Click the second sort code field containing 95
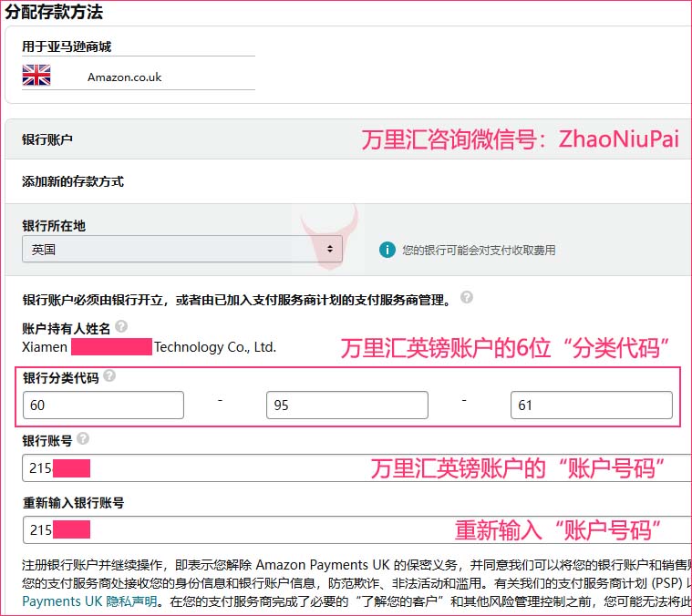The width and height of the screenshot is (692, 616). [346, 405]
